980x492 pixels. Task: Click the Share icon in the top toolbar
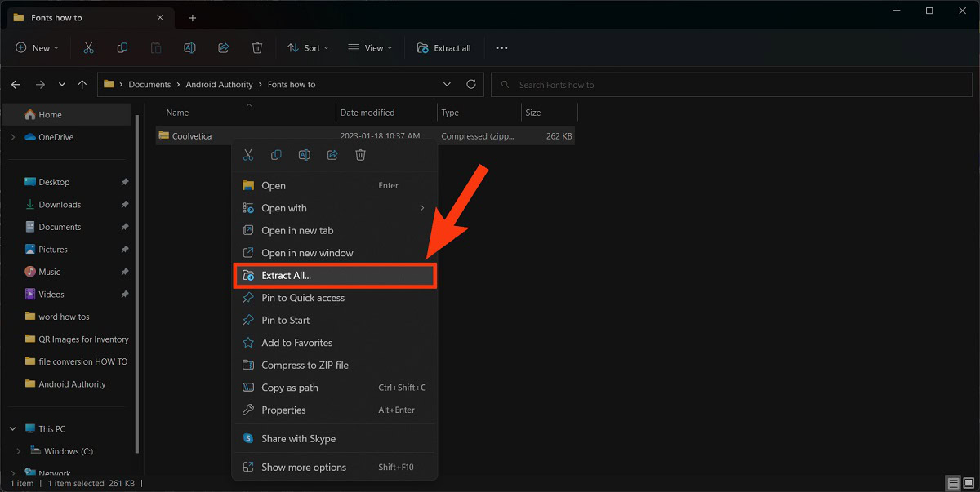[x=223, y=48]
